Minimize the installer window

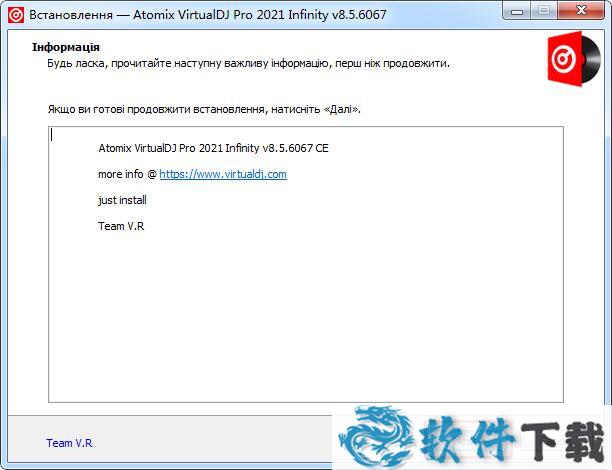click(x=515, y=11)
